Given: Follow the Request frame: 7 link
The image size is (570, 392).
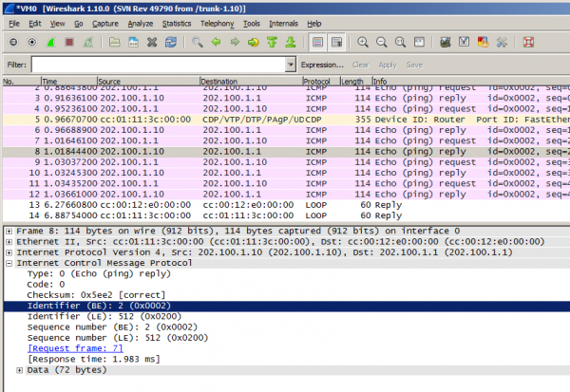Looking at the screenshot, I should tap(75, 348).
